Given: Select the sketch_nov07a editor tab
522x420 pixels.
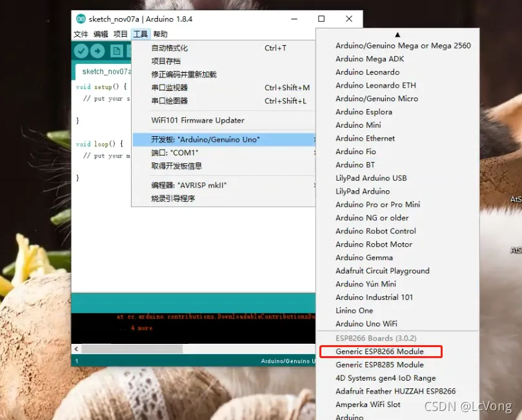Looking at the screenshot, I should pyautogui.click(x=103, y=72).
